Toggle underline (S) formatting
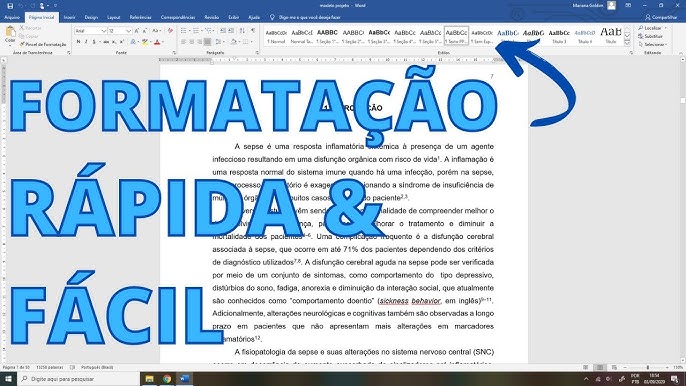 94,42
